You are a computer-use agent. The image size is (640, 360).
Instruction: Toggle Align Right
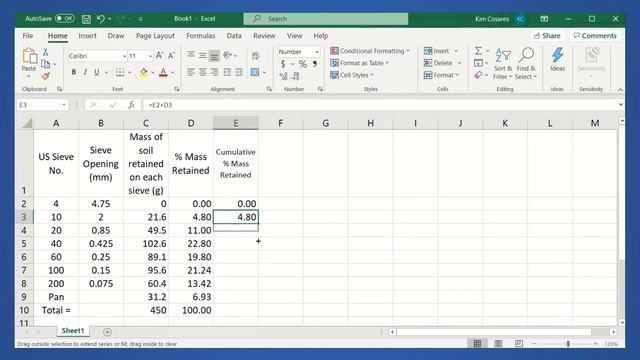215,72
